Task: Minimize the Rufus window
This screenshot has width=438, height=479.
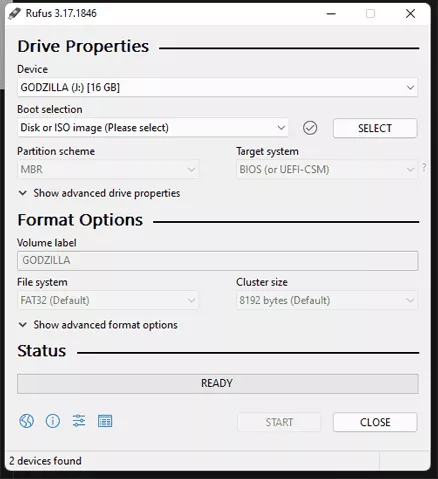Action: pos(331,14)
